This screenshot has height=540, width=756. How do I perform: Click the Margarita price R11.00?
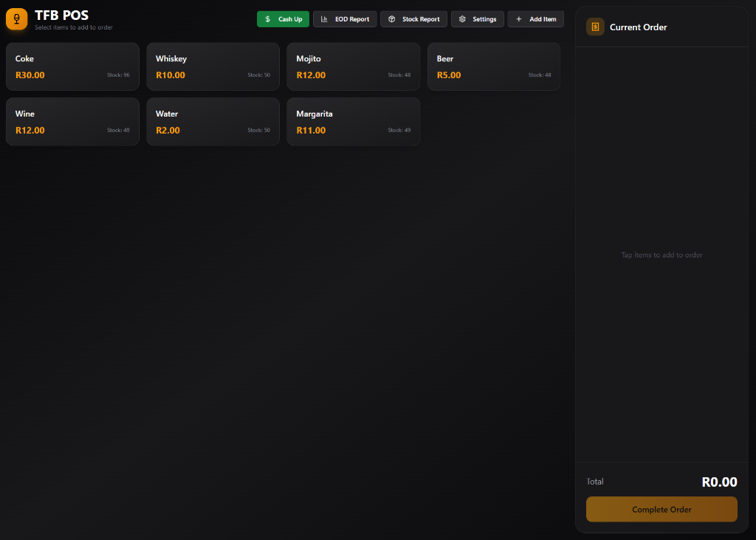[x=311, y=130]
